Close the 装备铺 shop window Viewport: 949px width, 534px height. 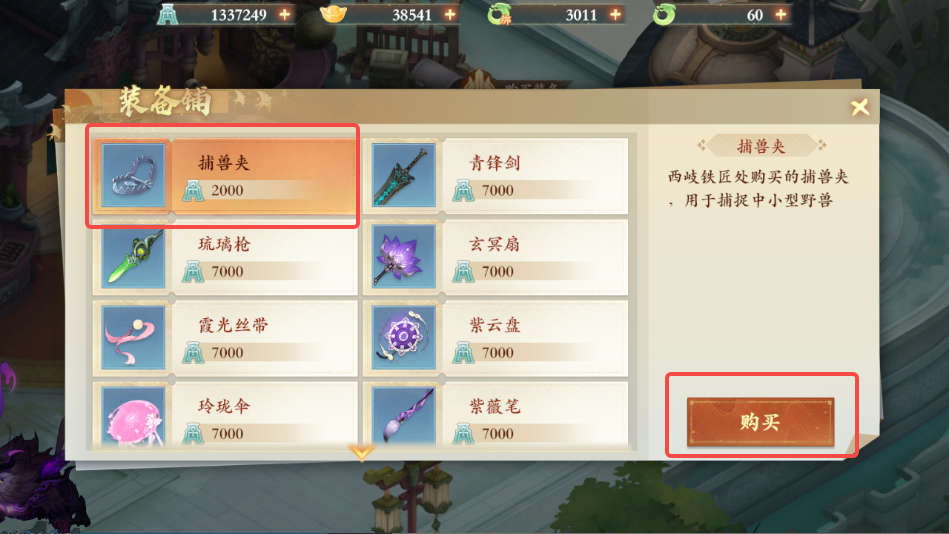860,108
